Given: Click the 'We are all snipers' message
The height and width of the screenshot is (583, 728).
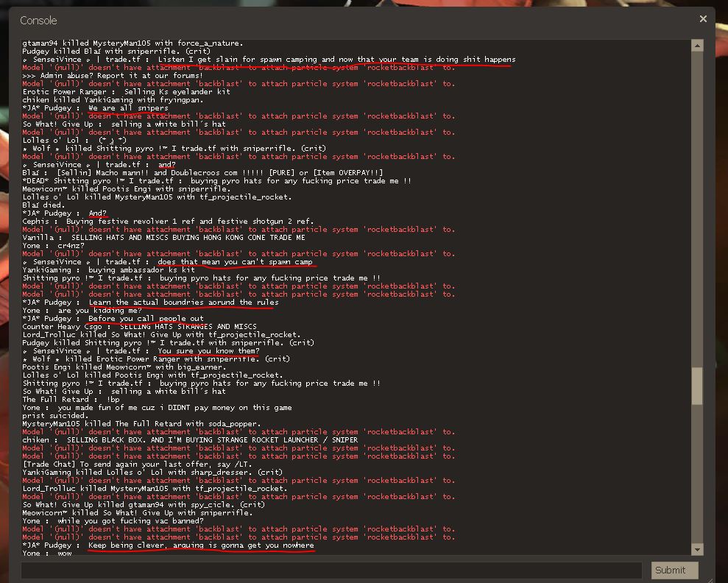Looking at the screenshot, I should click(128, 107).
